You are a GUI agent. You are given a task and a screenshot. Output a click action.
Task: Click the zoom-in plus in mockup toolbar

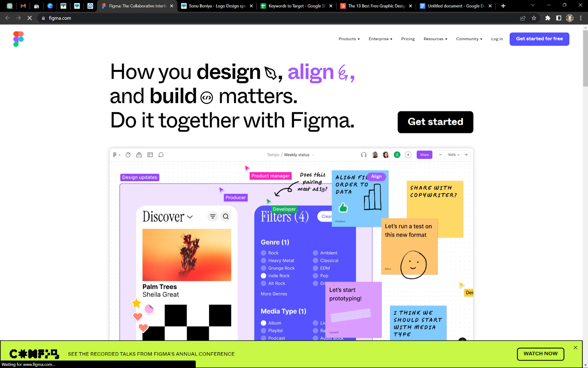[x=466, y=155]
